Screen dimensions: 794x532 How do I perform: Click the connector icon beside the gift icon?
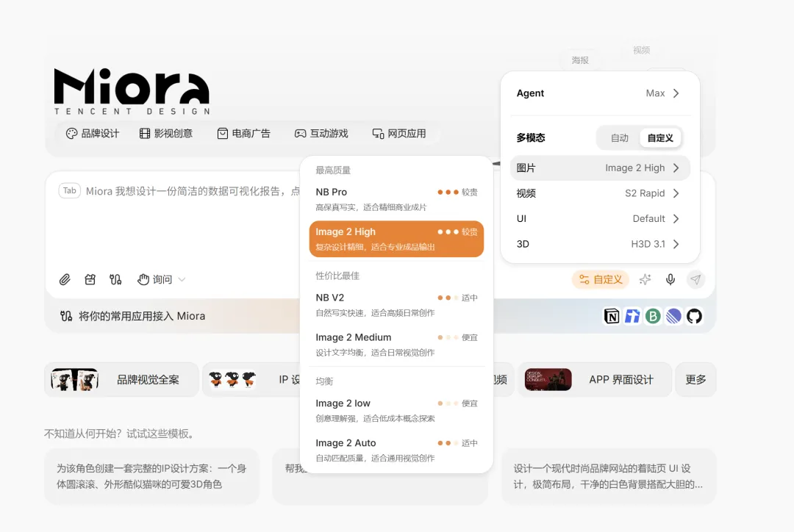coord(115,279)
